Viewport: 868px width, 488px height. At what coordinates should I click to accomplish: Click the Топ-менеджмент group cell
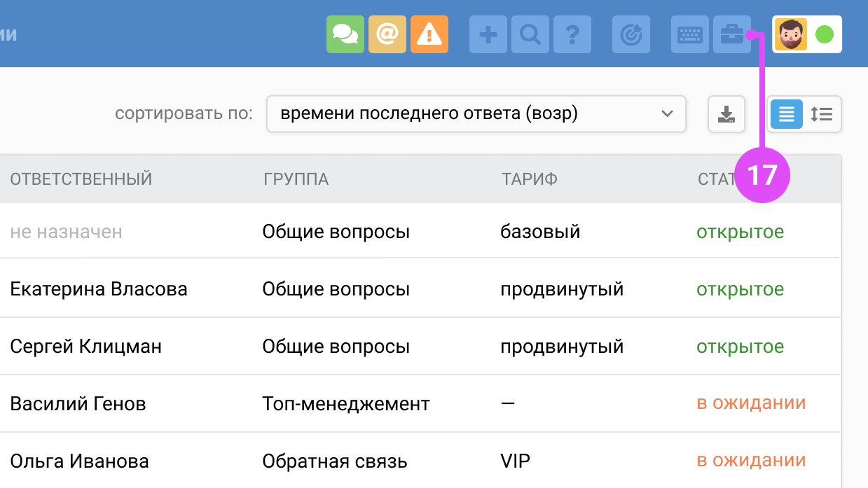pyautogui.click(x=346, y=404)
